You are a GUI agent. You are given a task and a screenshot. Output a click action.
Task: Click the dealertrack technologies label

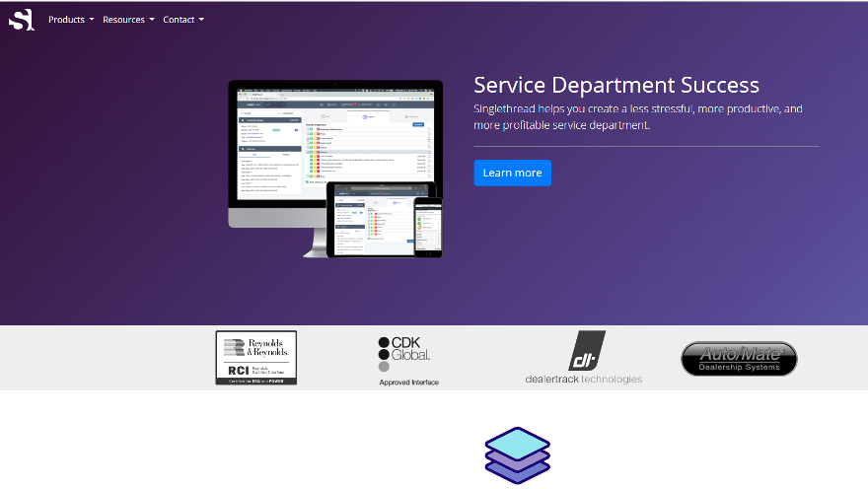(583, 379)
